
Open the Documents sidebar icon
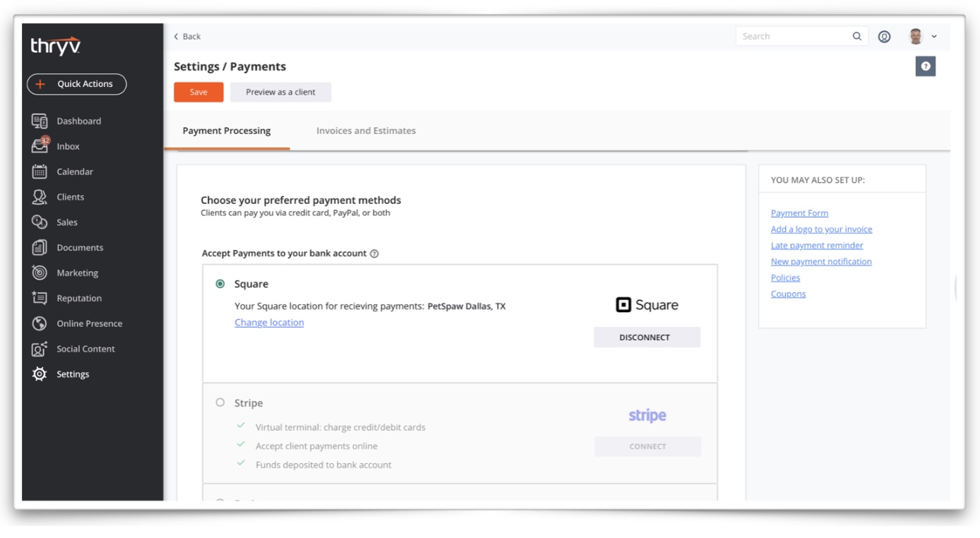(40, 247)
